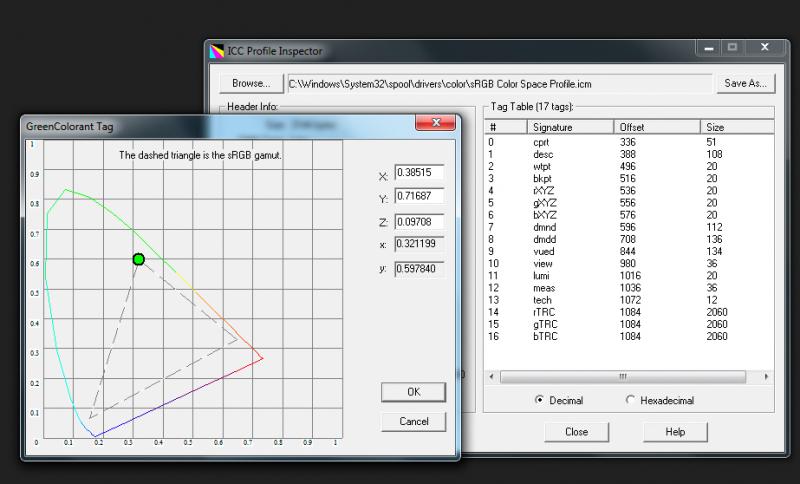Select the gXYZ tag row
The image size is (800, 484).
[x=629, y=203]
